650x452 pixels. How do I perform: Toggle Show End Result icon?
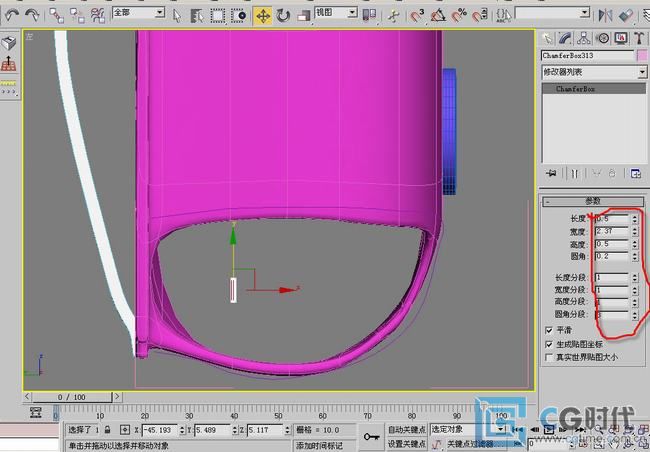(x=574, y=173)
